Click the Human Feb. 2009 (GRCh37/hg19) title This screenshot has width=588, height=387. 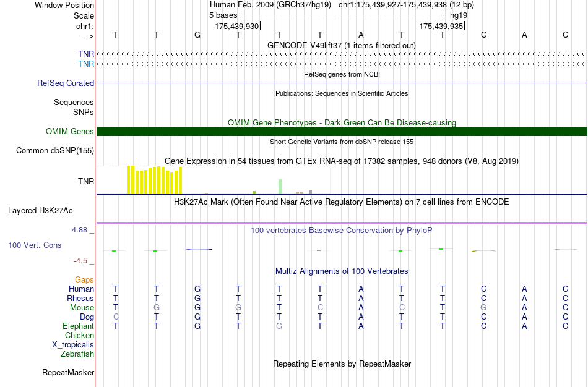click(270, 5)
